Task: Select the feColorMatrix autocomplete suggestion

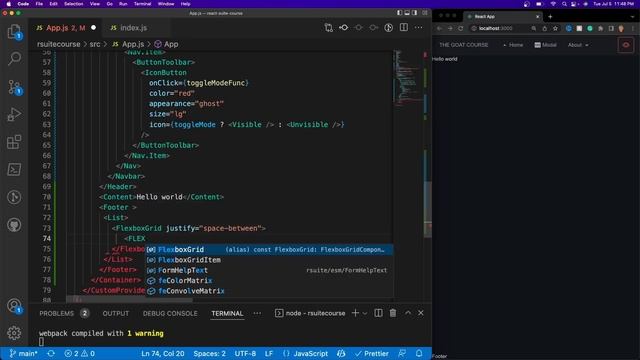Action: (x=269, y=280)
